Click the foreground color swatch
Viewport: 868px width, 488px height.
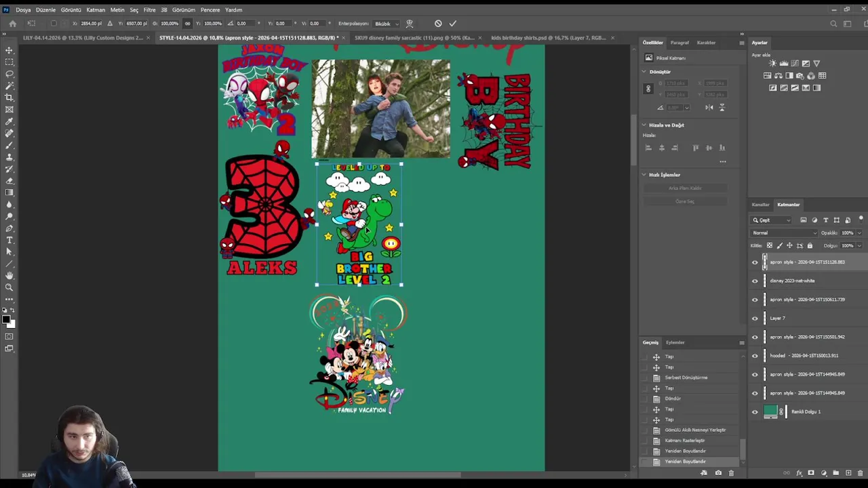pos(6,320)
